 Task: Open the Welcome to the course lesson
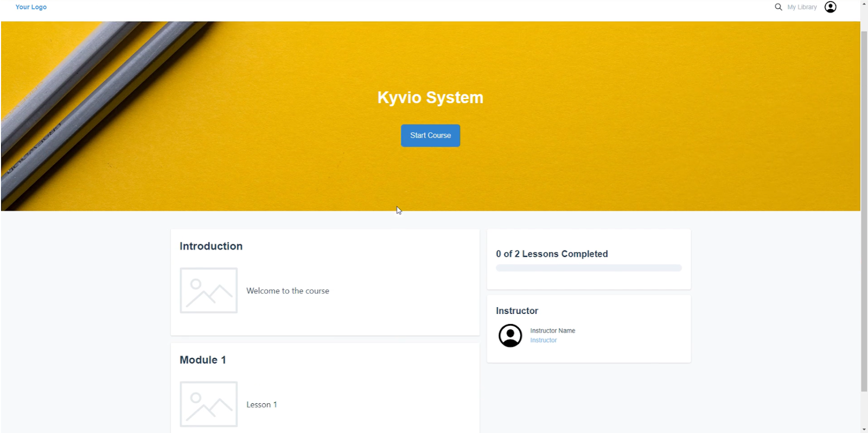pos(288,291)
